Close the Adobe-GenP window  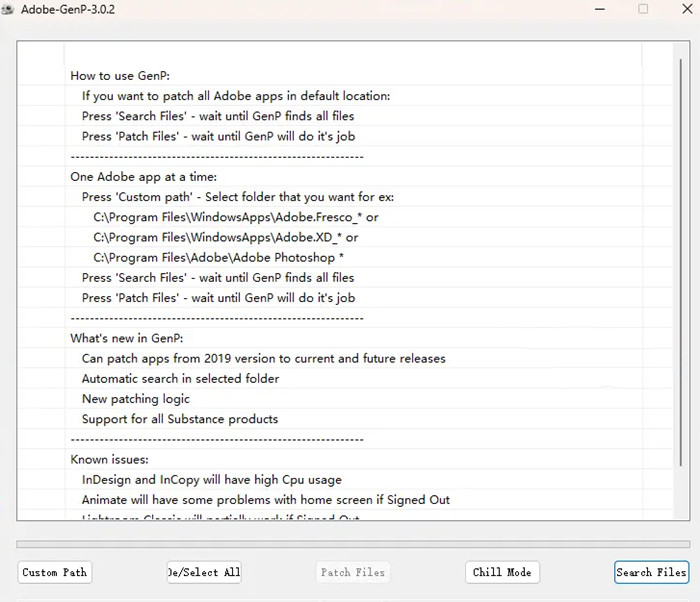(x=688, y=9)
